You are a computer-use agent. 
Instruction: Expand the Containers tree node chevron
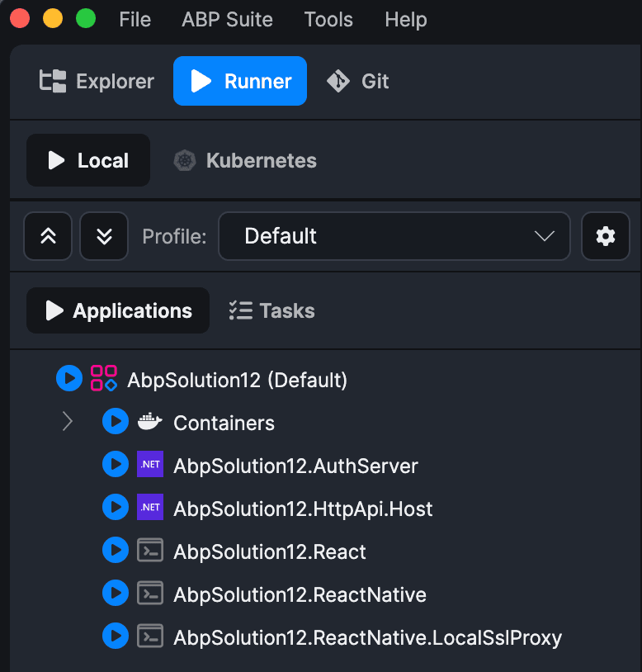pyautogui.click(x=67, y=421)
